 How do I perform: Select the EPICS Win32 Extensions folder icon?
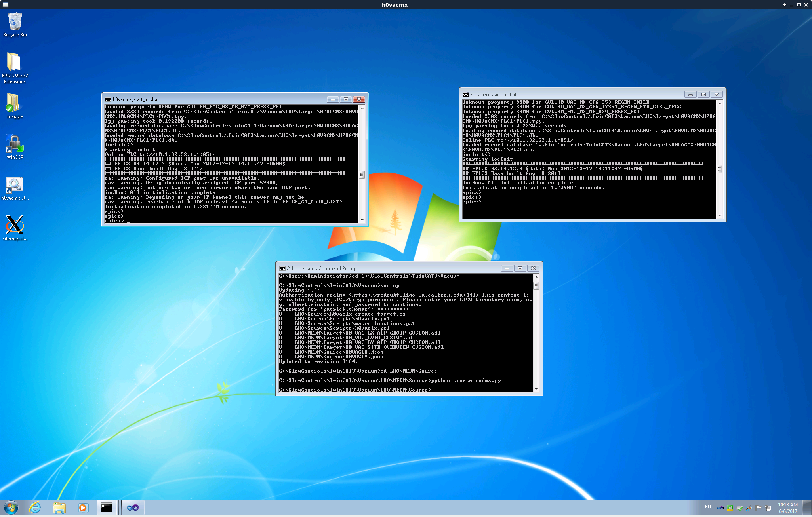pyautogui.click(x=15, y=68)
